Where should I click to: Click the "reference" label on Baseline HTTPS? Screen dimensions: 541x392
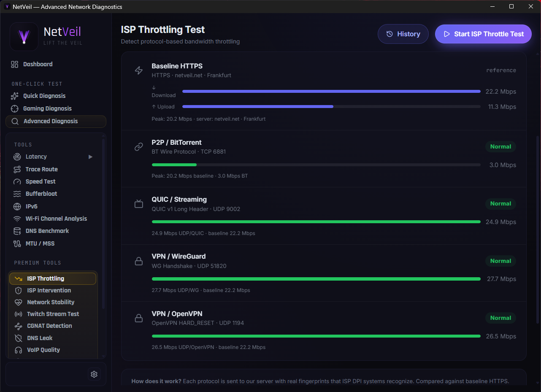[x=501, y=70]
